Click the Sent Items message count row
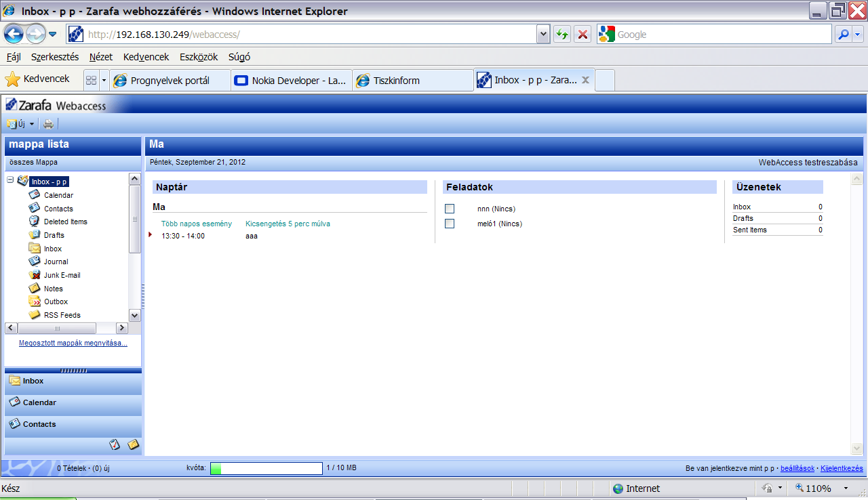The image size is (868, 500). [x=778, y=230]
